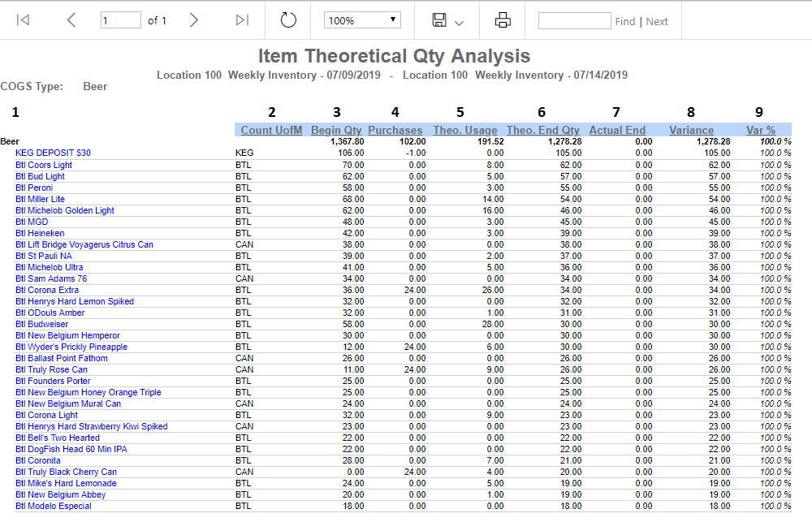
Task: Open the Btl Peroni item
Action: point(34,188)
